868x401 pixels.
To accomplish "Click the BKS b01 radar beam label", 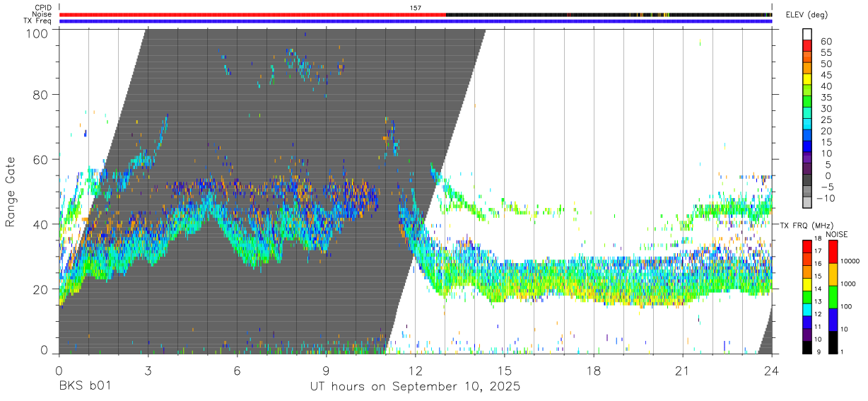I will click(84, 387).
